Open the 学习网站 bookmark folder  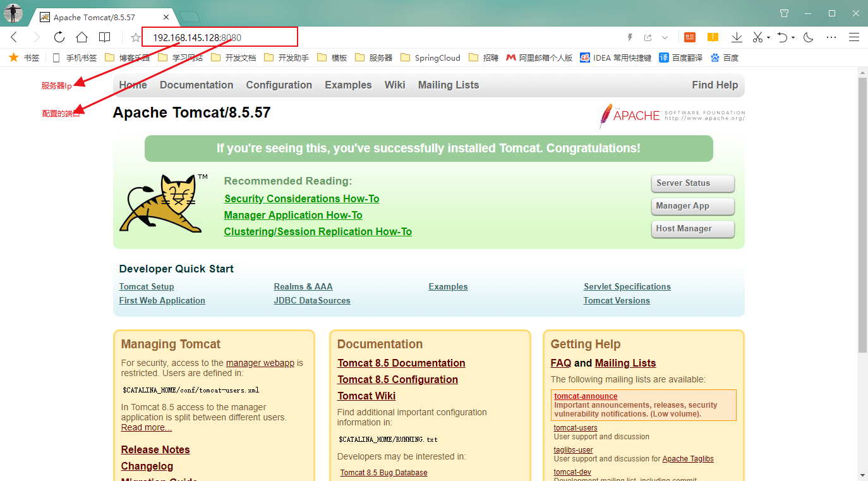click(181, 58)
